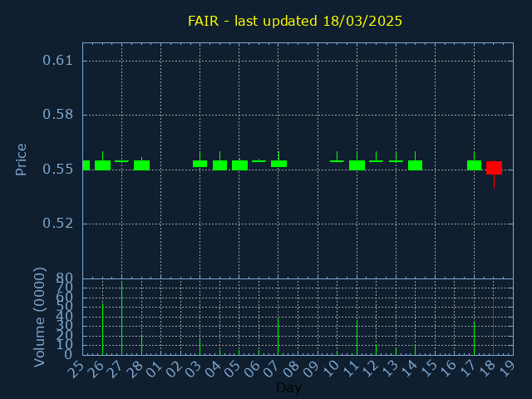This screenshot has width=532, height=399.
Task: Click the x-axis day label 01
Action: pos(154,368)
